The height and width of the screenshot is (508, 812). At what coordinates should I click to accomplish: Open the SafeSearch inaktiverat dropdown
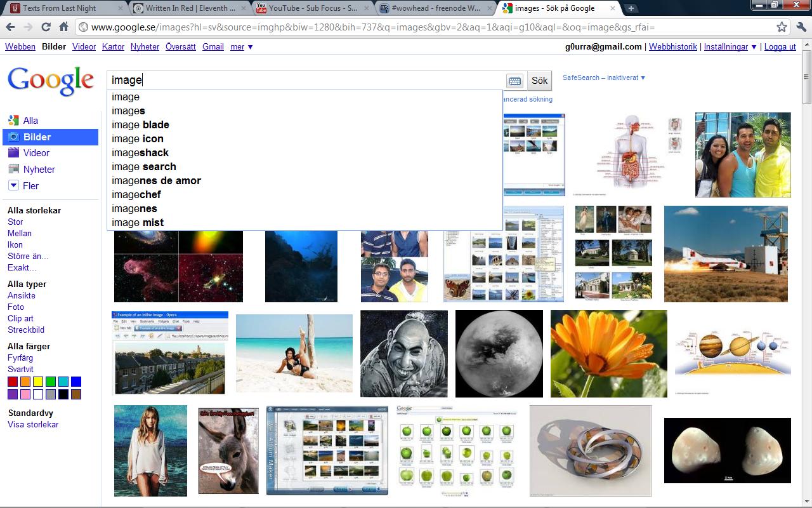[x=603, y=77]
